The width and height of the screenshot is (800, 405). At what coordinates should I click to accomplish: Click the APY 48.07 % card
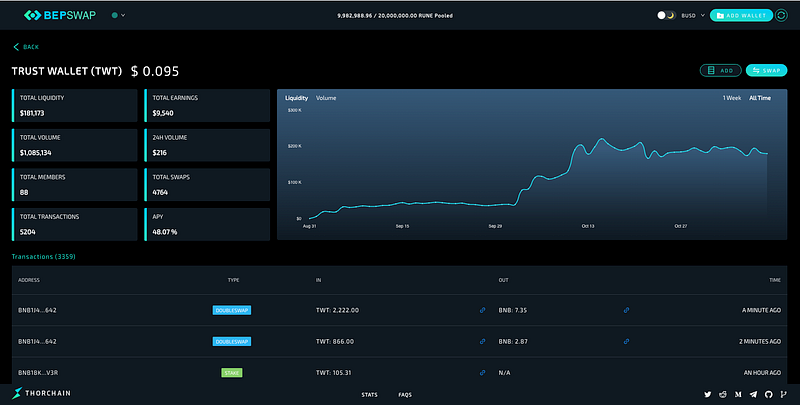pyautogui.click(x=207, y=224)
